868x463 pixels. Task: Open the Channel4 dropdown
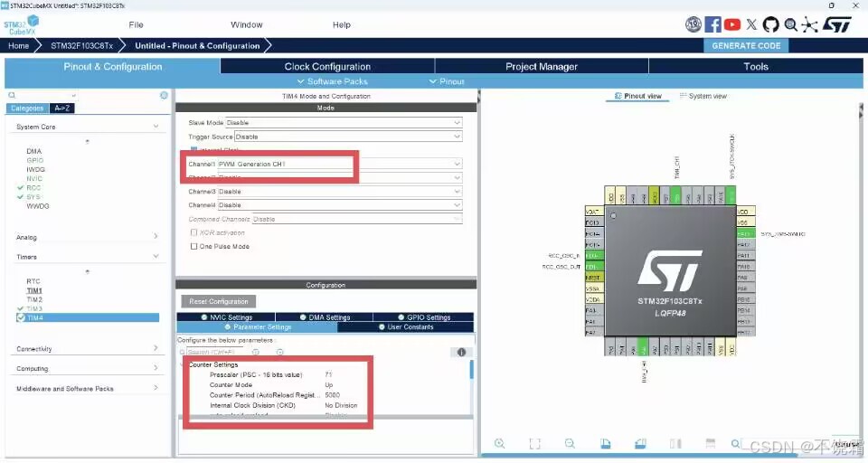tap(340, 205)
